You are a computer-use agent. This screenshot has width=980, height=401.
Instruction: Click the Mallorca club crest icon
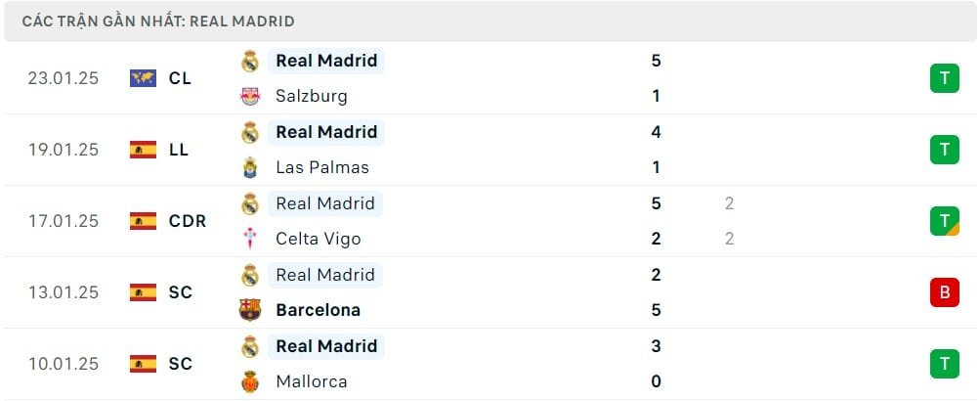[250, 381]
